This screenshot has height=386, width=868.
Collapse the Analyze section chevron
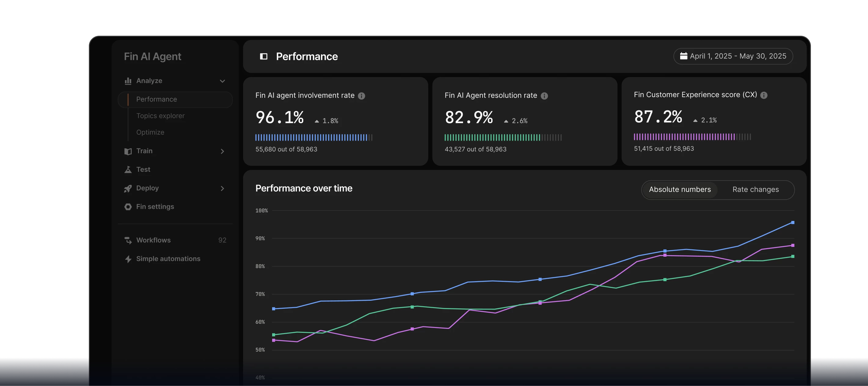(x=222, y=81)
